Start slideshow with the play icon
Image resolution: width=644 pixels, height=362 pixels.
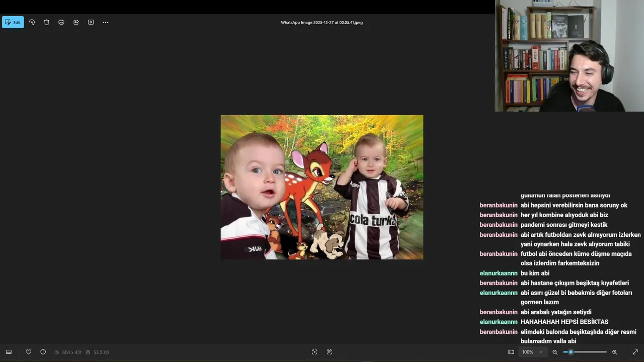tap(91, 22)
